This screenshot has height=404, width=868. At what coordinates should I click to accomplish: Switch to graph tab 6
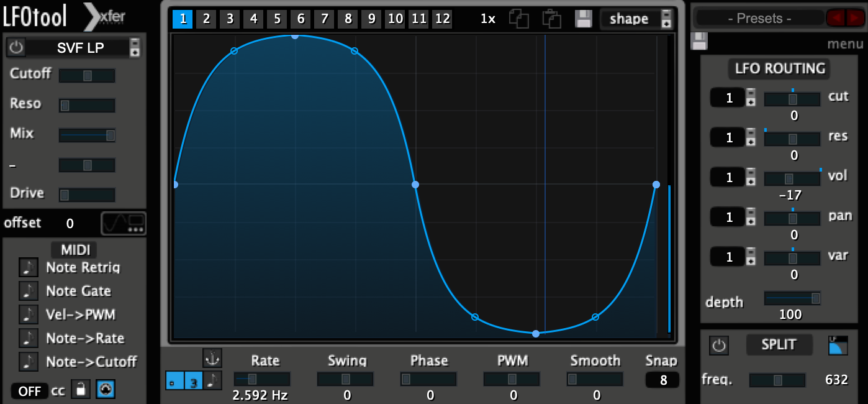point(301,19)
